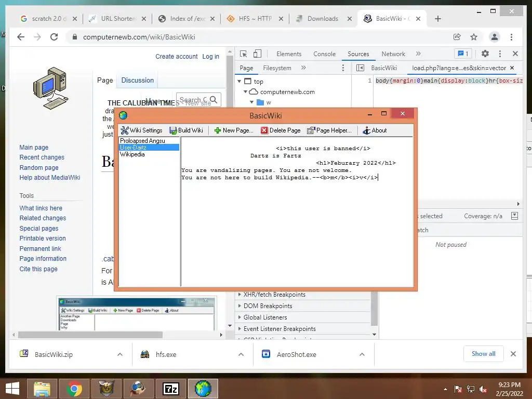Image resolution: width=532 pixels, height=399 pixels.
Task: Open Sources navigator three-dot options
Action: (343, 68)
